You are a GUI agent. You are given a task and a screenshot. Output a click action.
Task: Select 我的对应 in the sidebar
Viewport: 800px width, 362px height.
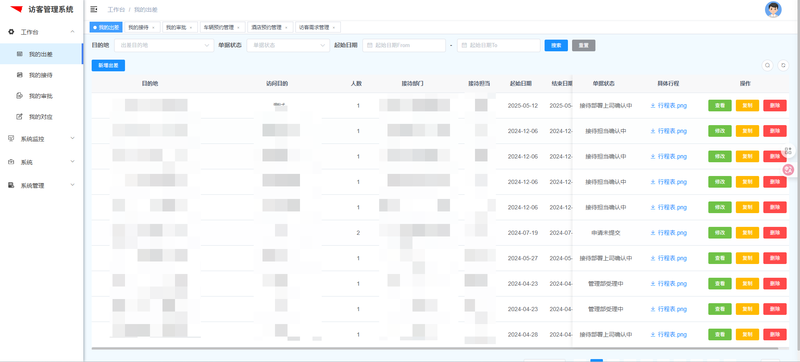[x=41, y=117]
